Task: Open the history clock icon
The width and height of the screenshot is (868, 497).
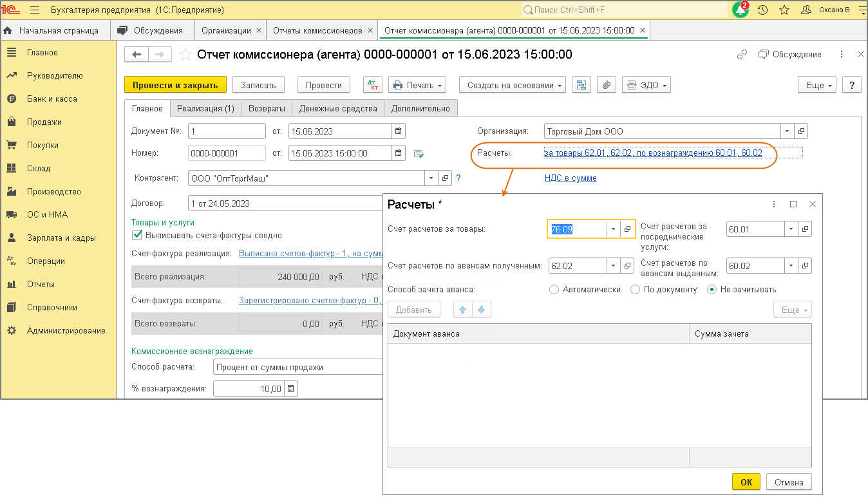Action: 762,10
